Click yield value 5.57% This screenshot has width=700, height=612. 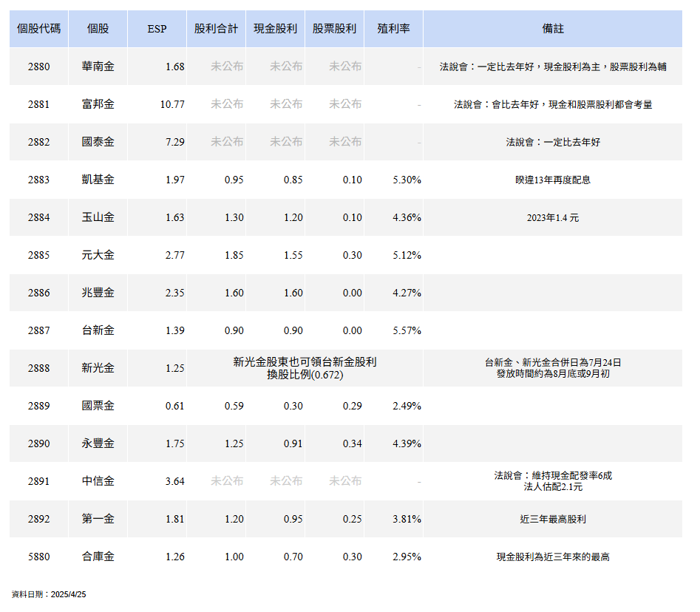407,331
